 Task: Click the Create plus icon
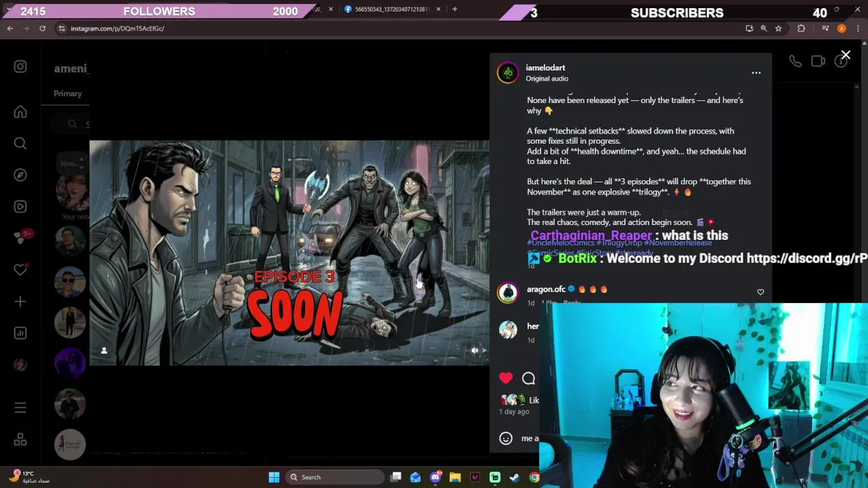click(20, 301)
